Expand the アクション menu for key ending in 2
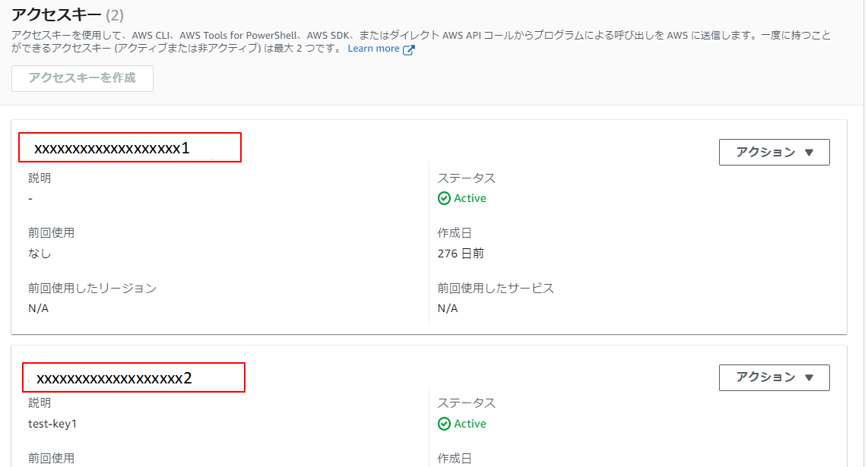The image size is (868, 467). point(774,377)
